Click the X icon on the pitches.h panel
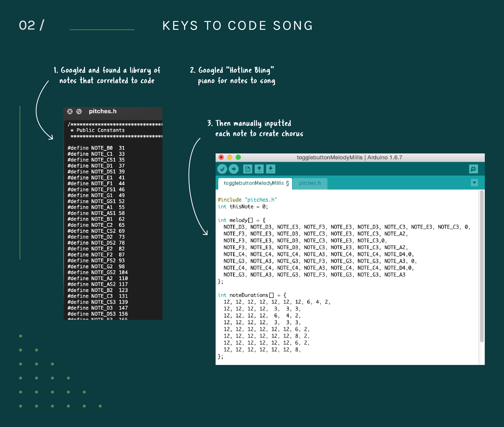This screenshot has height=427, width=504. pos(70,111)
